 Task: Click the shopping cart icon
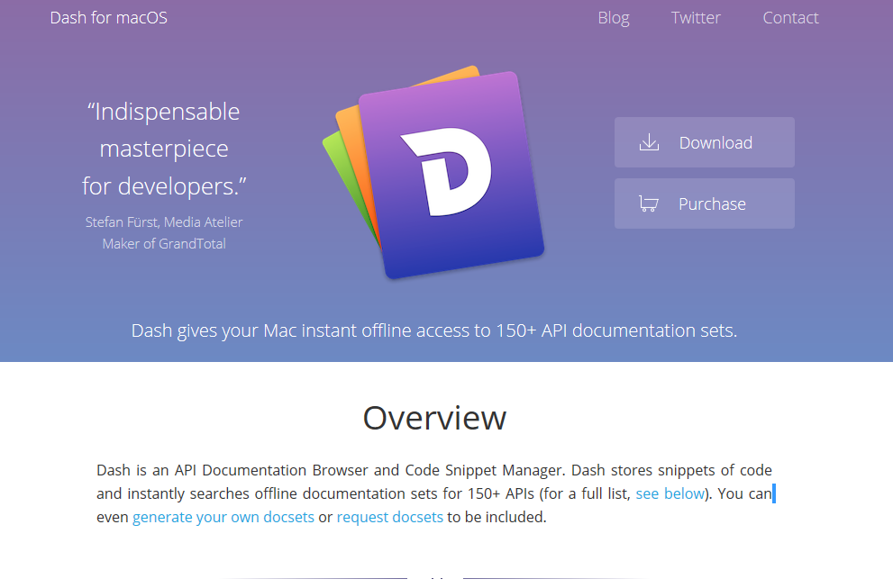tap(649, 204)
